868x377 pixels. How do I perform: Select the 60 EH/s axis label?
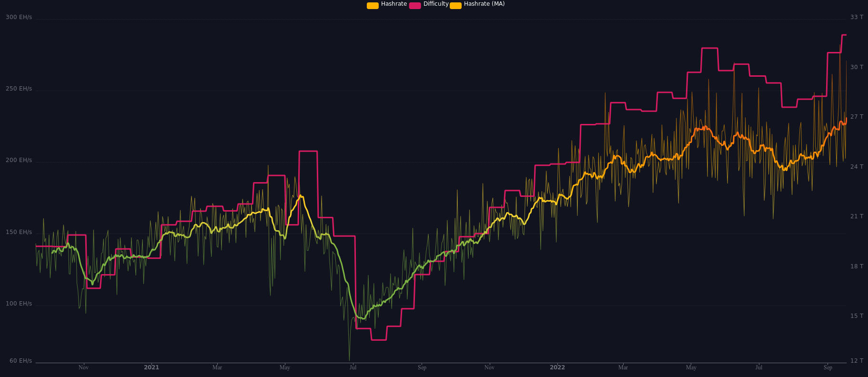20,361
